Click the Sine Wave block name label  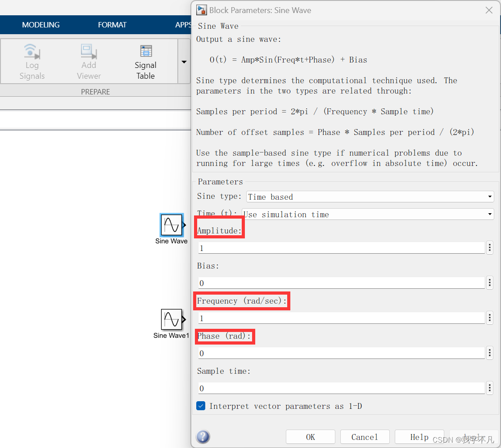[171, 241]
